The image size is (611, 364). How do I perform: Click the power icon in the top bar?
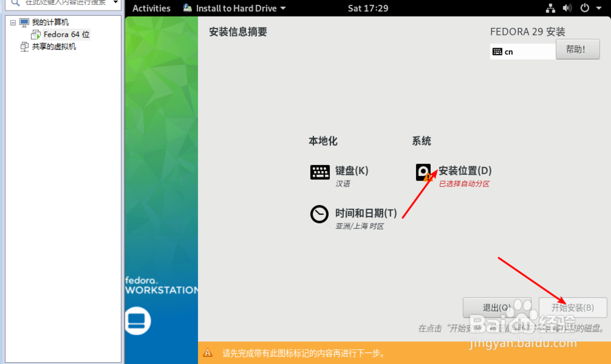(x=585, y=8)
